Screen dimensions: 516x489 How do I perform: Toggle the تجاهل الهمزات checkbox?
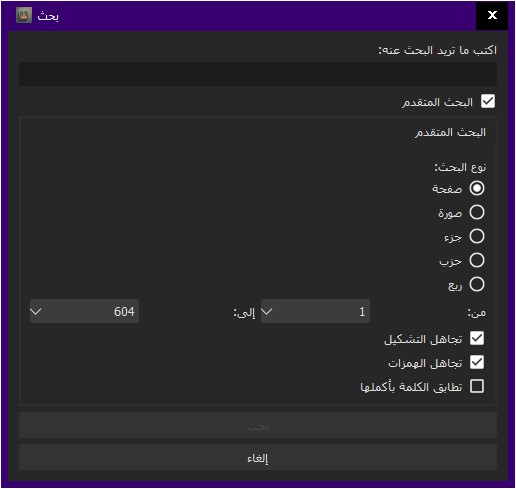477,362
